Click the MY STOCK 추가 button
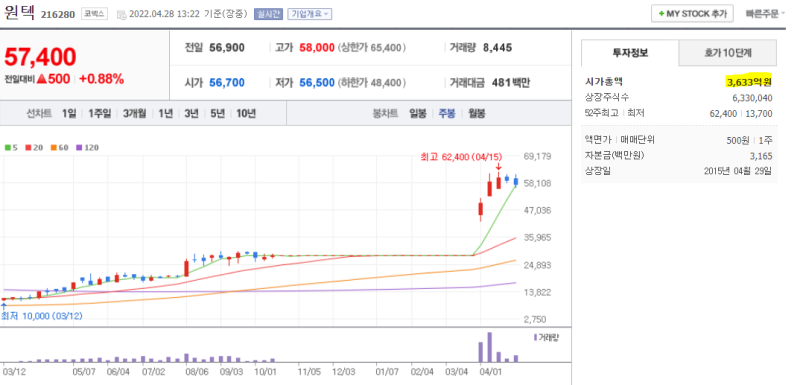The height and width of the screenshot is (385, 800). point(692,14)
